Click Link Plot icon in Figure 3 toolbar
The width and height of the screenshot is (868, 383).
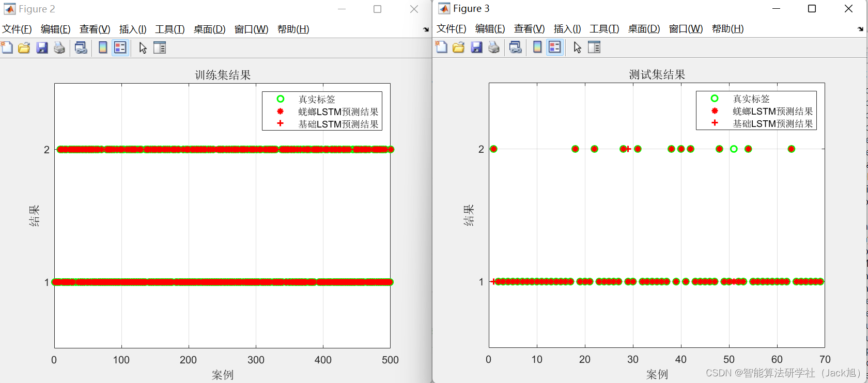pos(515,47)
